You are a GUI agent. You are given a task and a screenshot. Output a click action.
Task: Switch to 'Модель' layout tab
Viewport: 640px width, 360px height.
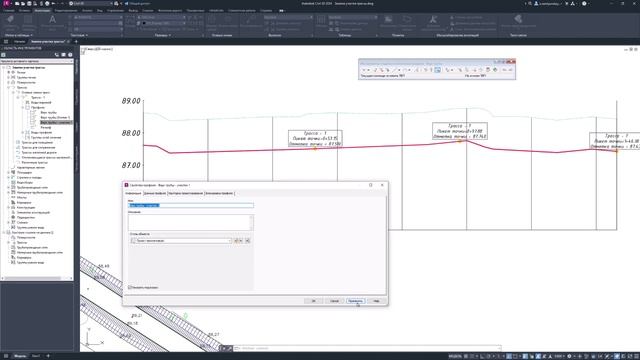pos(20,356)
